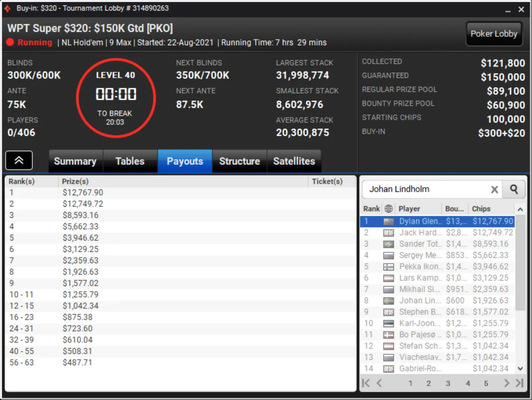Open the Structure tab
Image resolution: width=532 pixels, height=400 pixels.
pos(239,161)
